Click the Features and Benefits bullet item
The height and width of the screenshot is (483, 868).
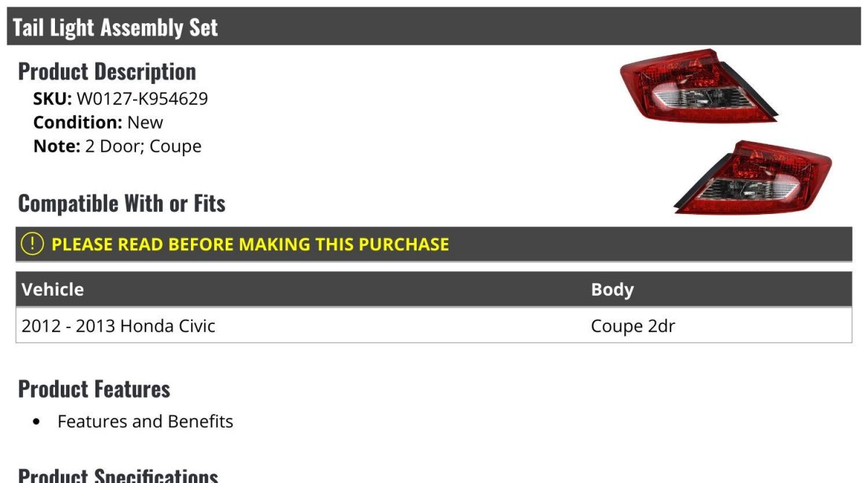coord(145,421)
